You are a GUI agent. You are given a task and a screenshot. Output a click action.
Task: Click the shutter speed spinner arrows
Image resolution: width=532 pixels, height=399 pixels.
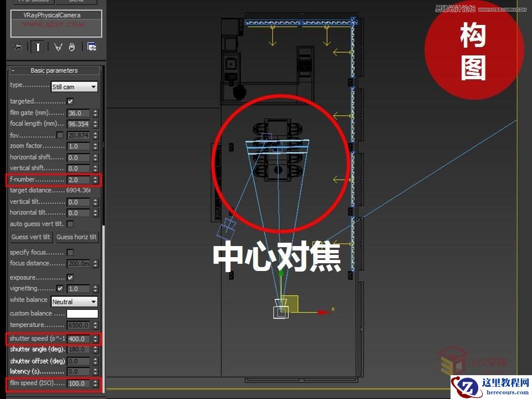coord(95,339)
